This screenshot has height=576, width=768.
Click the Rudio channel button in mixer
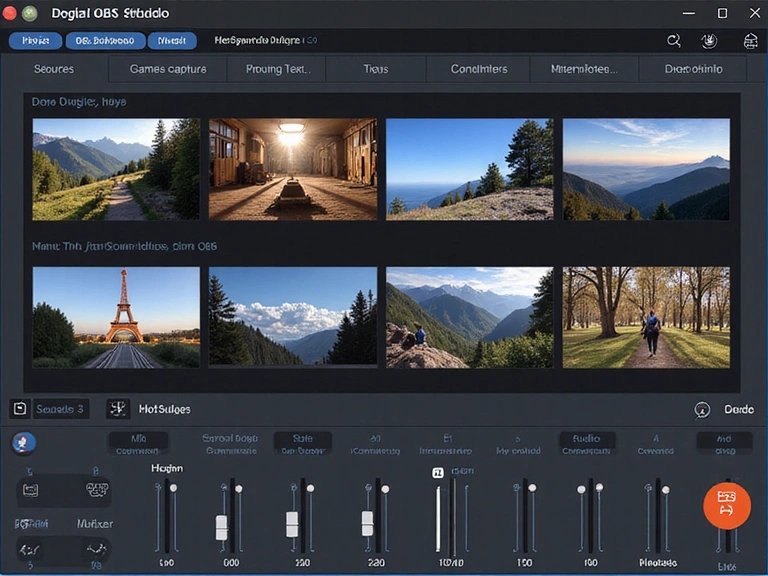click(x=586, y=444)
